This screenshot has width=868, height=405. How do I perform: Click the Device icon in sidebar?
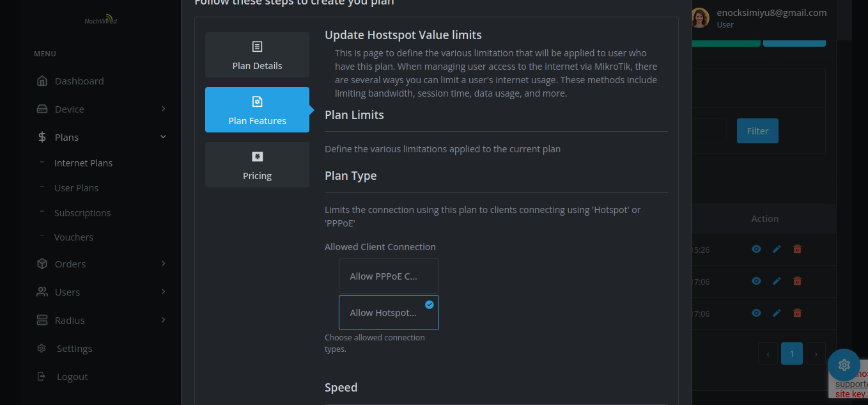click(42, 109)
